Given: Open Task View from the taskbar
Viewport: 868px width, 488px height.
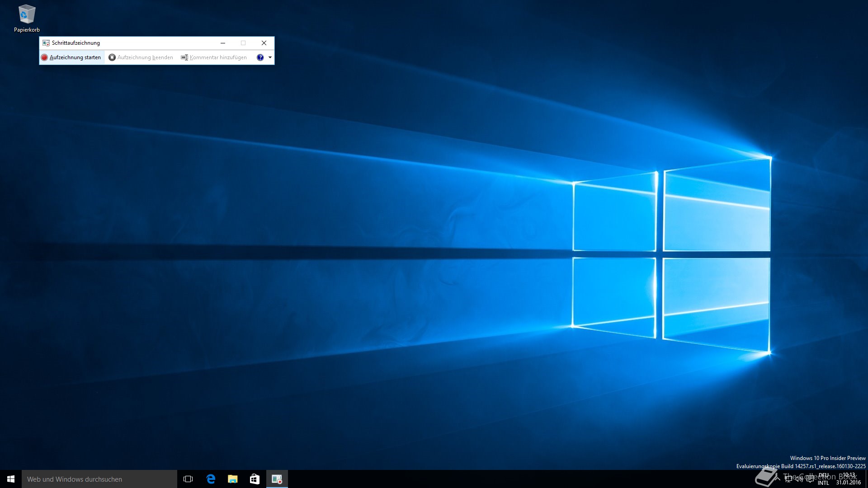Looking at the screenshot, I should tap(188, 479).
